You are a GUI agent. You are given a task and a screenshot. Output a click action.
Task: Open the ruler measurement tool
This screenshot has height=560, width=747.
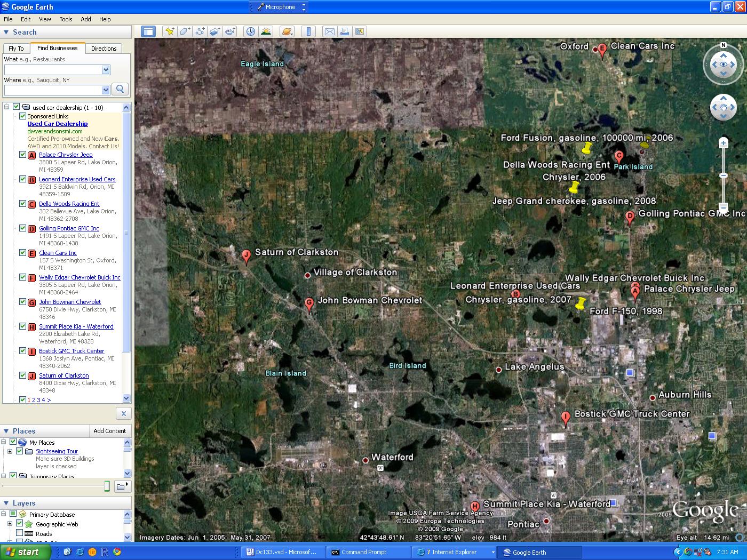309,31
